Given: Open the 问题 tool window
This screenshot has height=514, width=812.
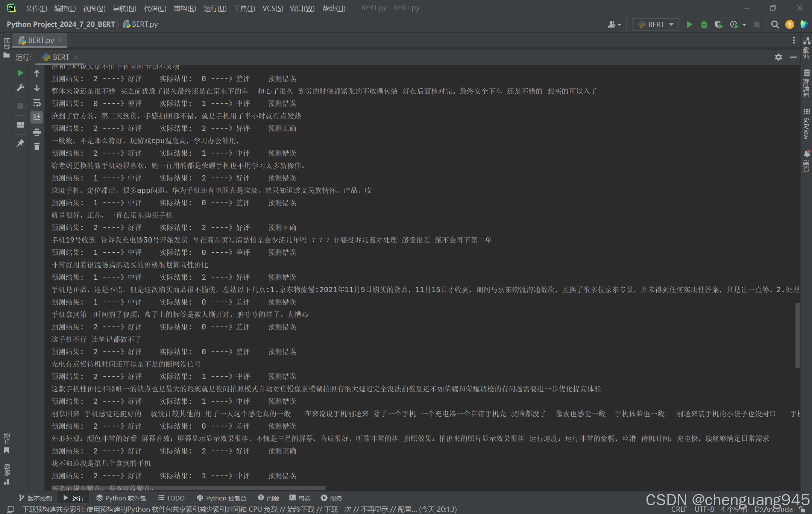Looking at the screenshot, I should pyautogui.click(x=269, y=498).
